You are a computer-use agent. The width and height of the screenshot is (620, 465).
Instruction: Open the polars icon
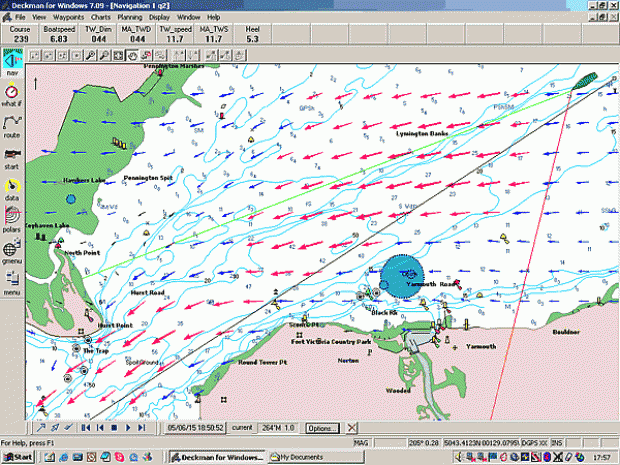12,219
